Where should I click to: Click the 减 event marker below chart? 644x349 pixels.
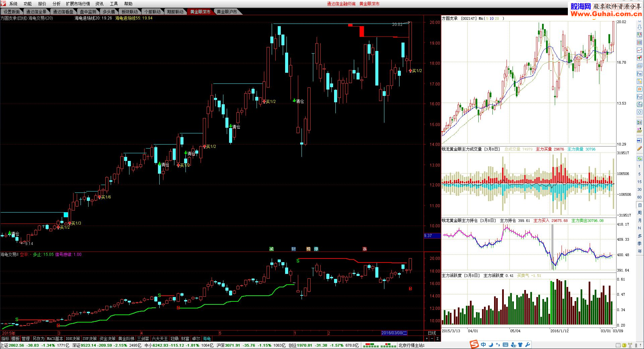[271, 249]
